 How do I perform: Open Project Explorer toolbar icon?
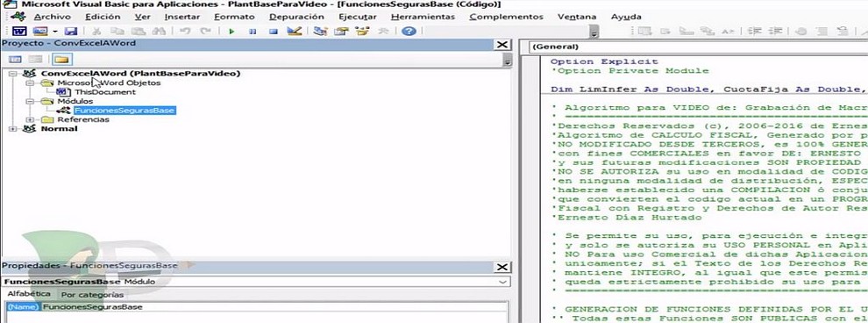(x=320, y=32)
